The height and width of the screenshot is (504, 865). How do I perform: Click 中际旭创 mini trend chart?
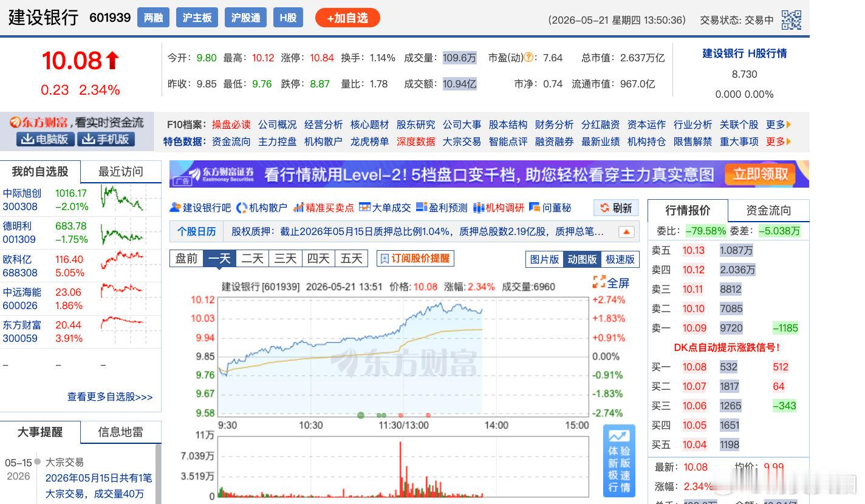tap(123, 199)
